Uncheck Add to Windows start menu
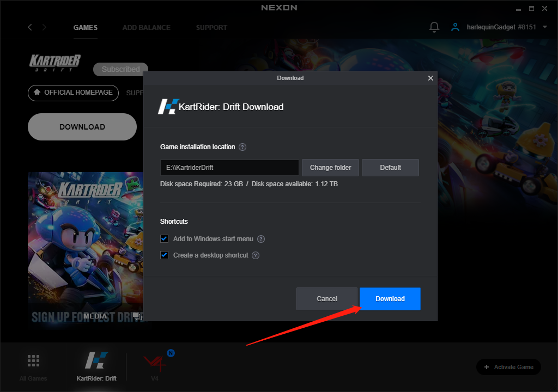Viewport: 558px width, 392px height. tap(164, 238)
